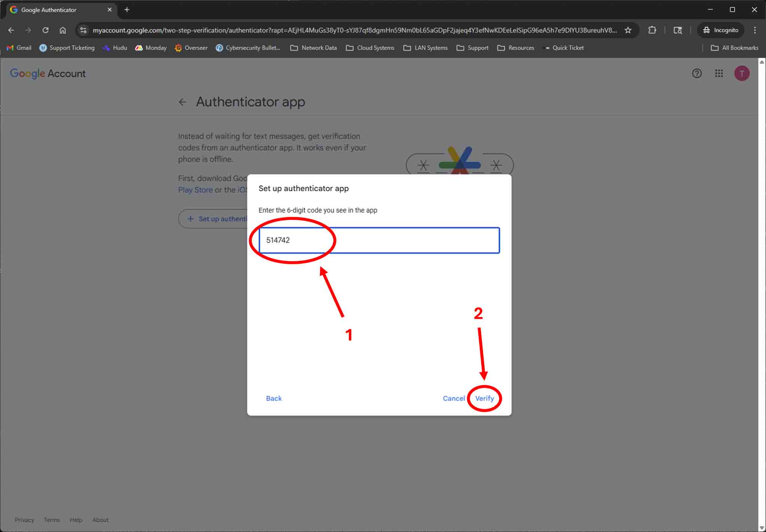This screenshot has width=766, height=532.
Task: Open the Extensions puzzle icon
Action: coord(652,30)
